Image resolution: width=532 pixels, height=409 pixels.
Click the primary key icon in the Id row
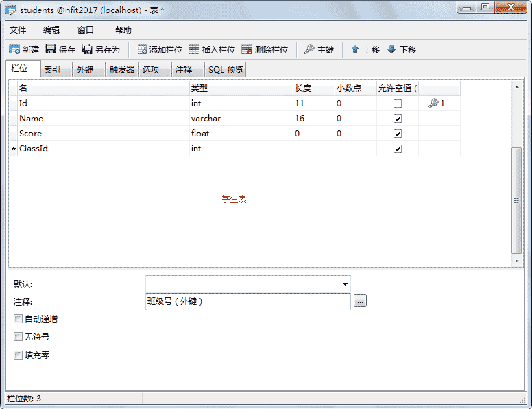tap(433, 103)
